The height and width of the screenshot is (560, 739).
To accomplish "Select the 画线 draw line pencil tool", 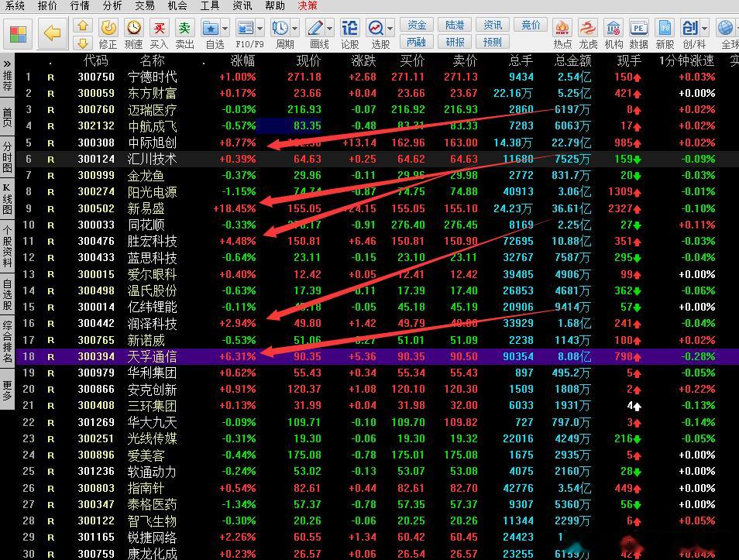I will click(315, 29).
